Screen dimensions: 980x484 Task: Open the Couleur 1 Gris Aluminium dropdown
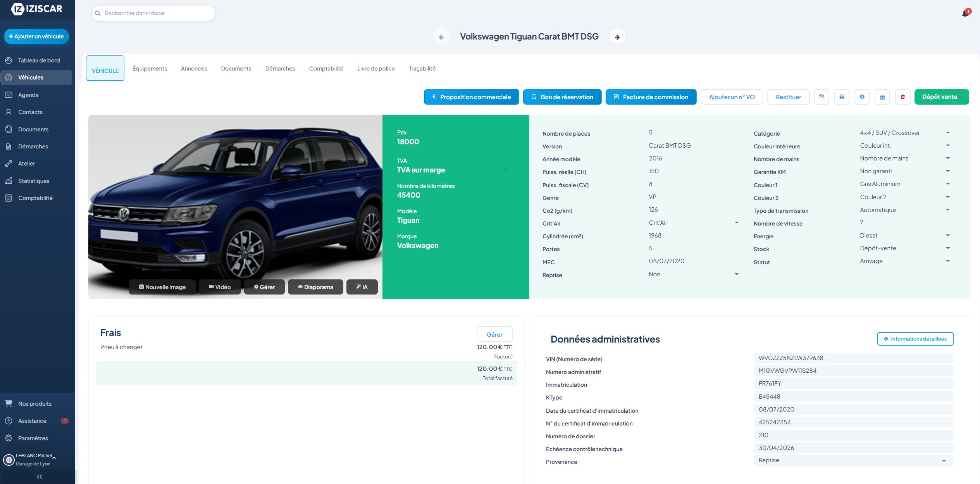[x=905, y=184]
